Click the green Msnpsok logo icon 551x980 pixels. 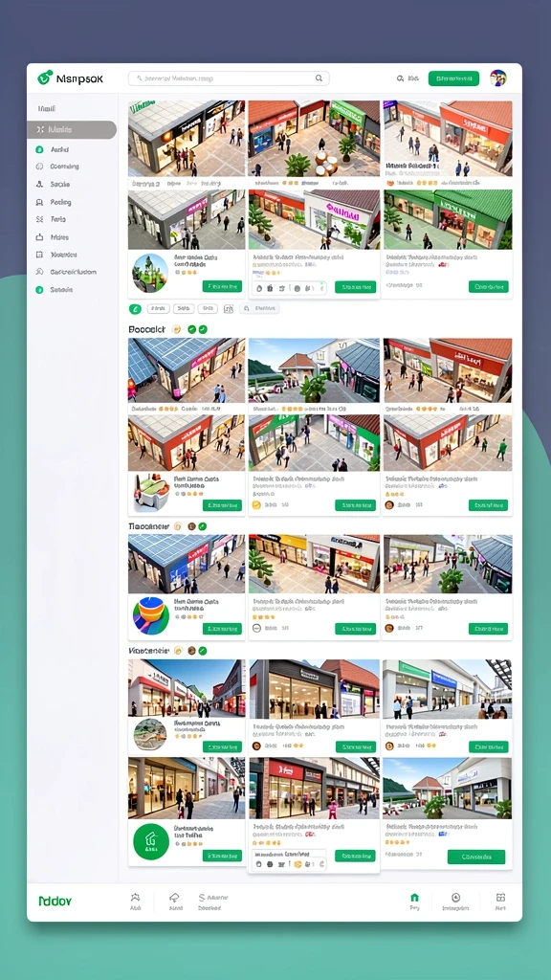45,78
